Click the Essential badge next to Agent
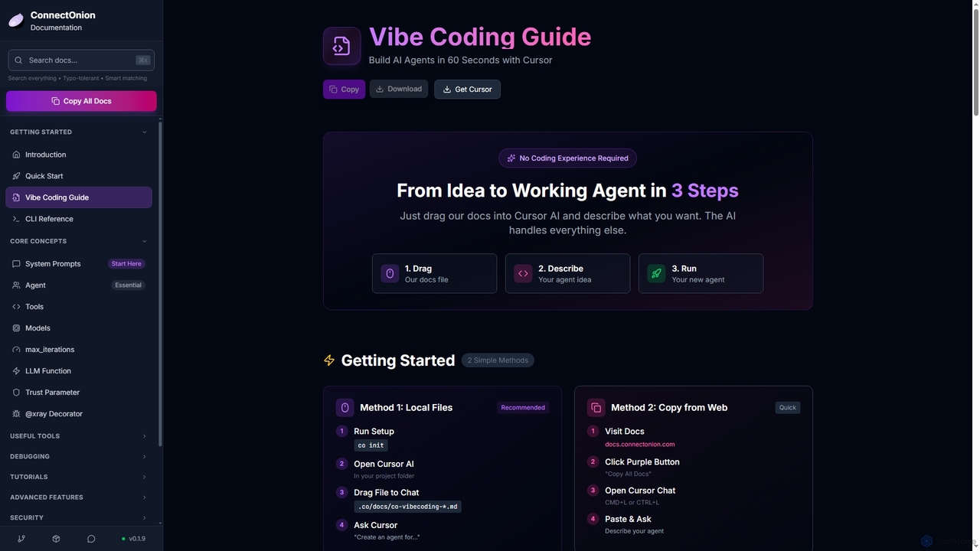The image size is (980, 551). (x=128, y=285)
